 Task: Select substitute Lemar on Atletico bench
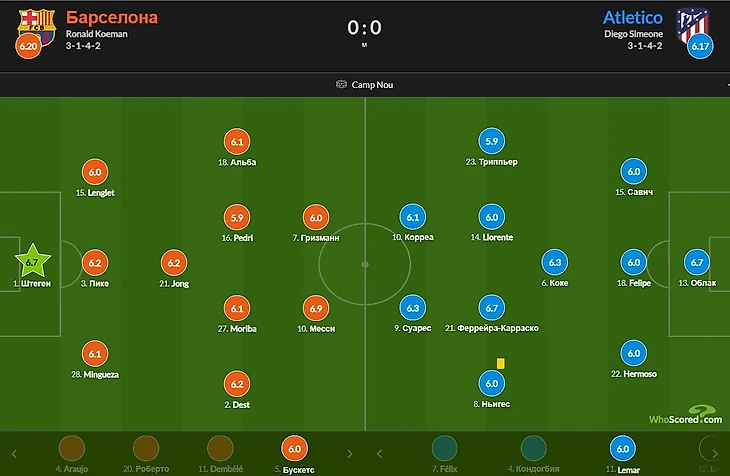(x=621, y=451)
